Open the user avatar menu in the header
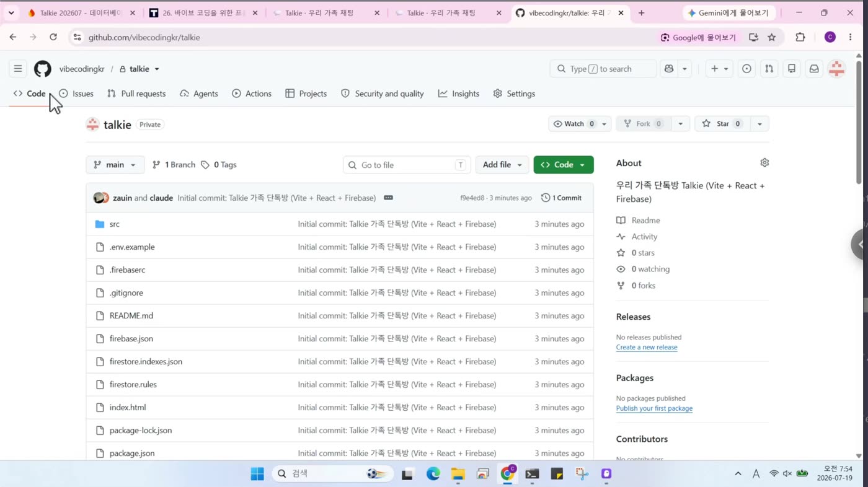Screen dimensions: 868x487 [x=836, y=69]
